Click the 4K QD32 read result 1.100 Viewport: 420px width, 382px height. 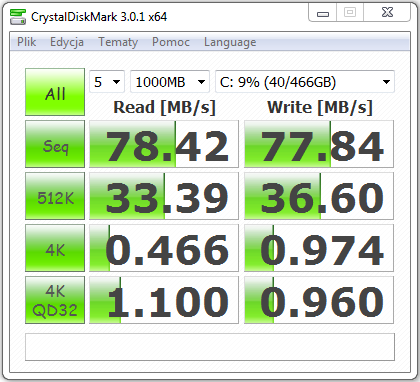tap(164, 300)
